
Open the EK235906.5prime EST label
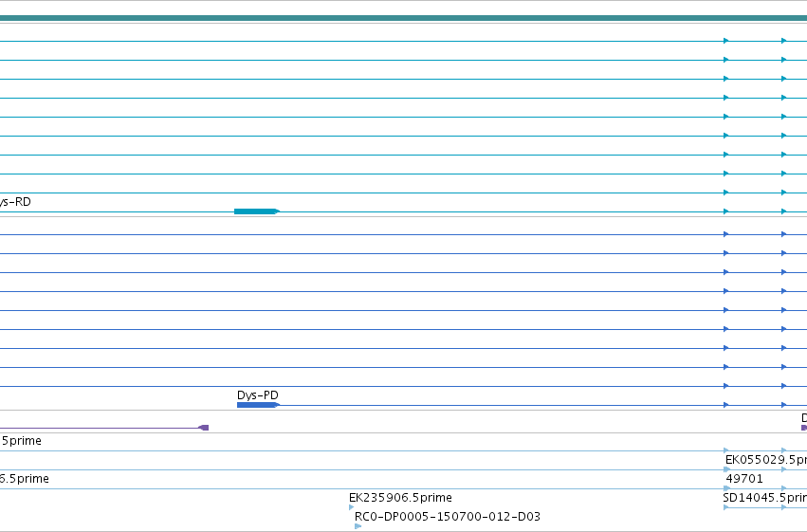tap(400, 498)
